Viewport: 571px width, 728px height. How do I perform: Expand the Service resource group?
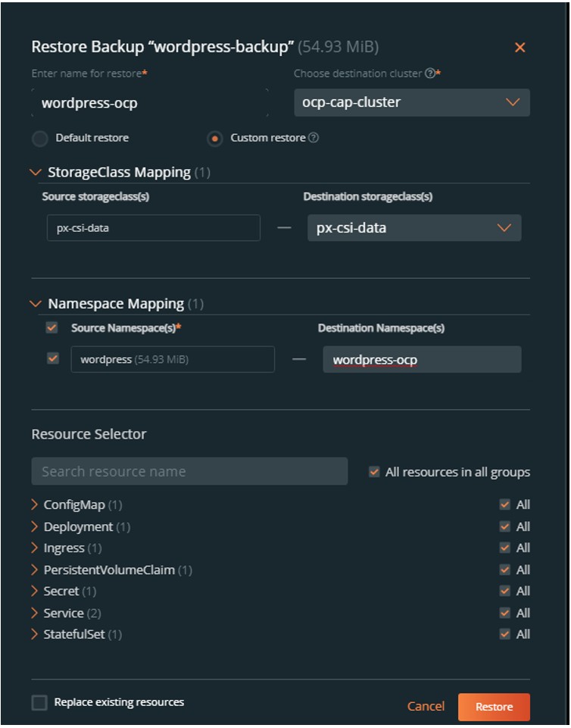point(34,613)
